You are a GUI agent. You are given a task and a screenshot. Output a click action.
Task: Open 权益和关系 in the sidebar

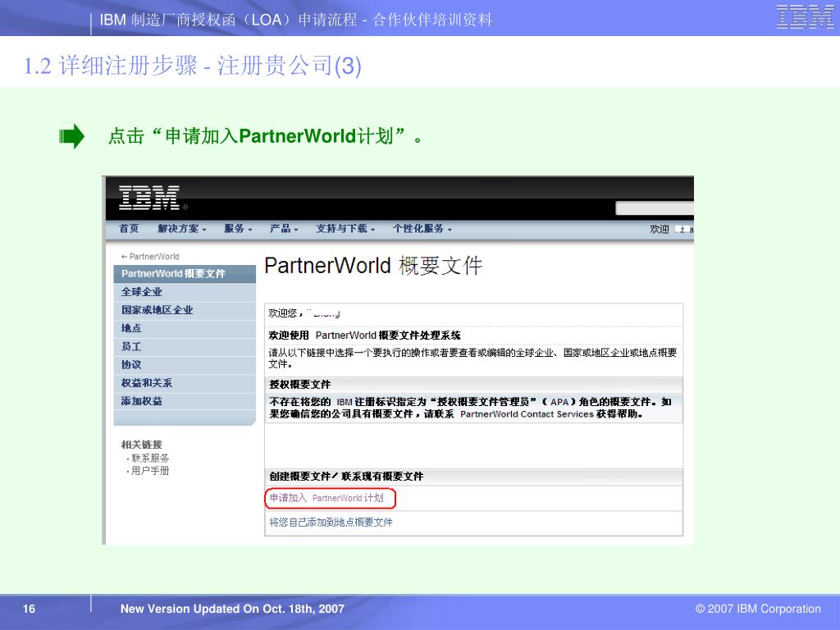(185, 383)
